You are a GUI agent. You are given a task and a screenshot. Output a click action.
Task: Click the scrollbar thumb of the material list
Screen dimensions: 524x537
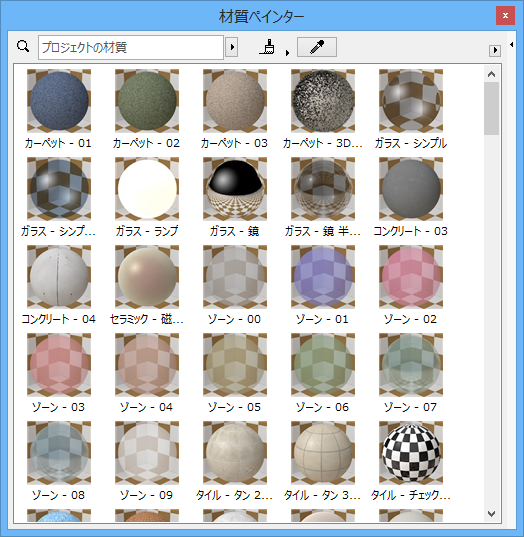pyautogui.click(x=491, y=108)
